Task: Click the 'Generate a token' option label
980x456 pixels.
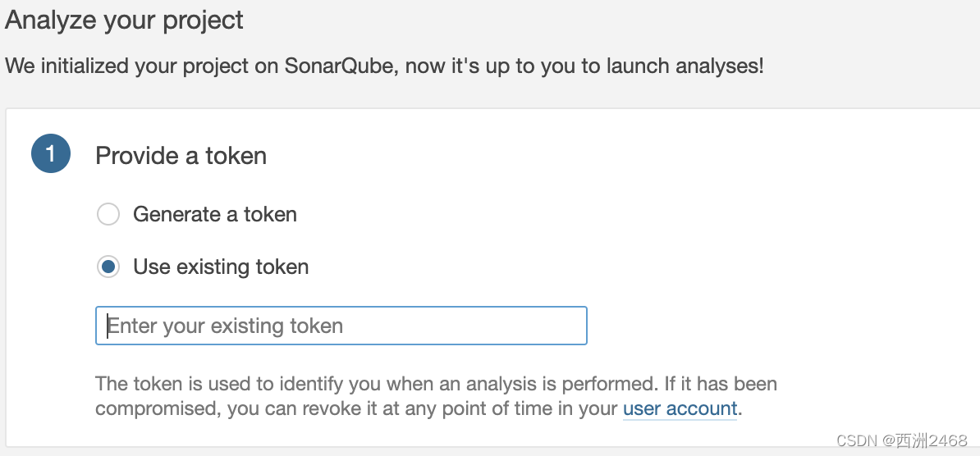Action: [x=215, y=214]
